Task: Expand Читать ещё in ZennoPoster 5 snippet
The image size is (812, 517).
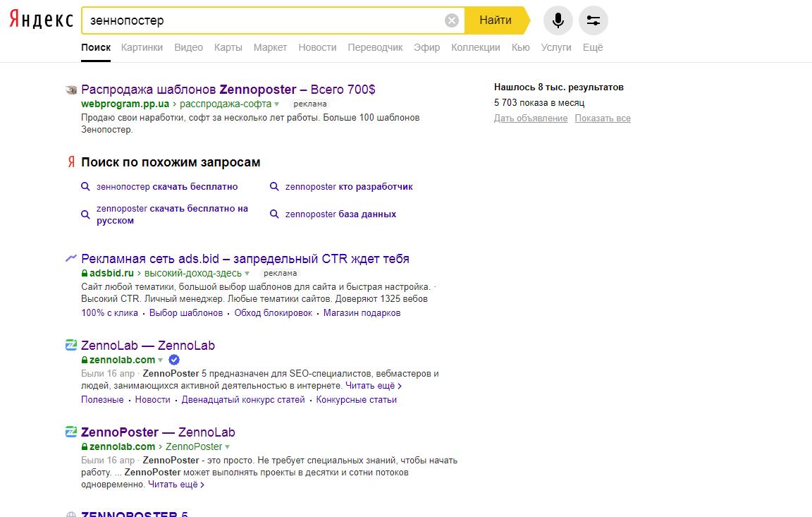Action: click(x=374, y=385)
